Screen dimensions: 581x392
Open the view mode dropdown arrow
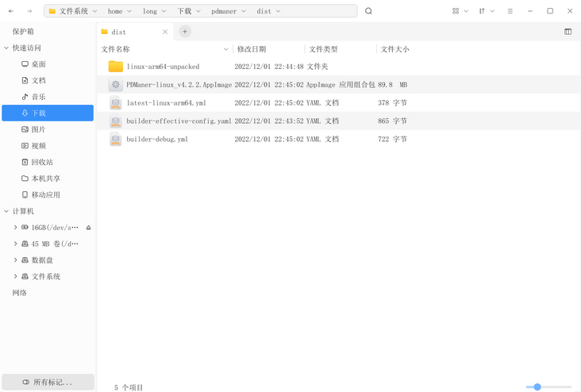pos(466,11)
